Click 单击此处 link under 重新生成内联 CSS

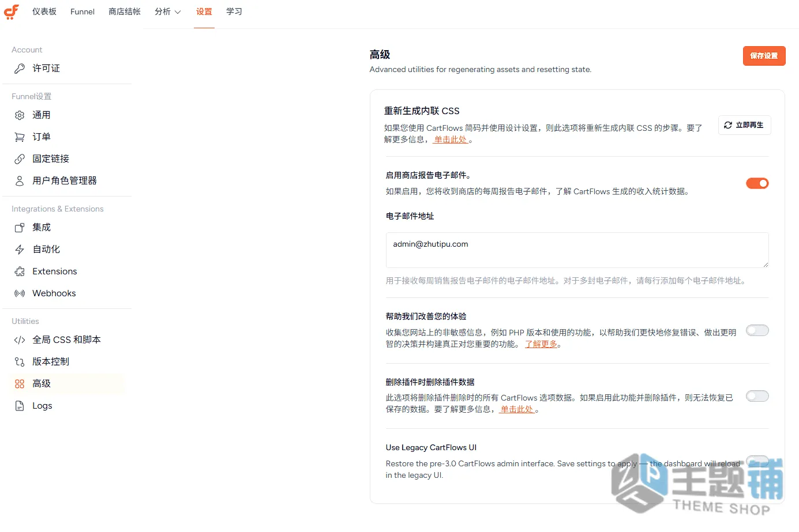pos(451,139)
